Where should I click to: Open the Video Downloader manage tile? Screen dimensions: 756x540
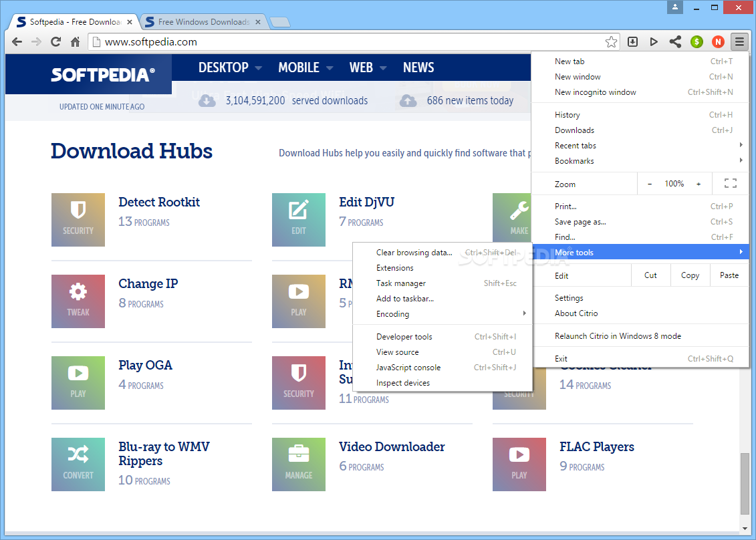coord(298,464)
